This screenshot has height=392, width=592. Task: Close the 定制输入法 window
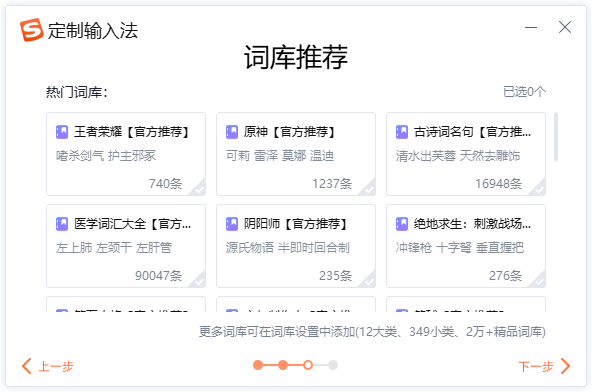(x=565, y=27)
